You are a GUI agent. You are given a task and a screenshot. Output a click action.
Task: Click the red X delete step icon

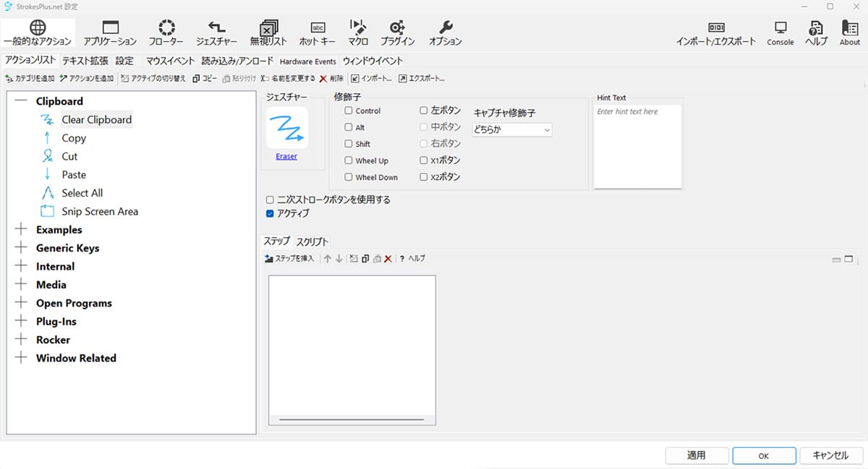tap(388, 259)
